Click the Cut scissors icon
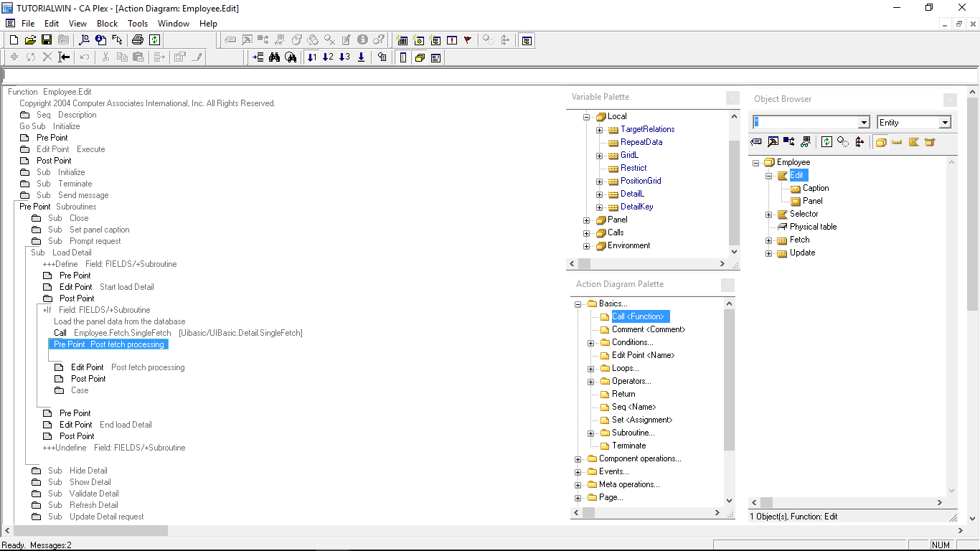 [x=104, y=57]
